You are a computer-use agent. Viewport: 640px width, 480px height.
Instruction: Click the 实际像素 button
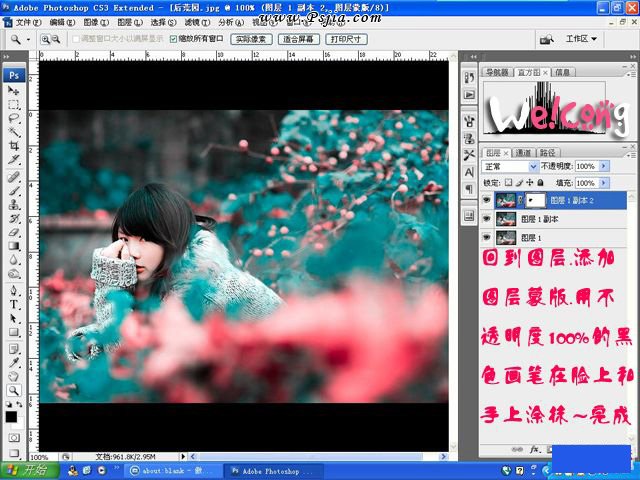[x=251, y=39]
